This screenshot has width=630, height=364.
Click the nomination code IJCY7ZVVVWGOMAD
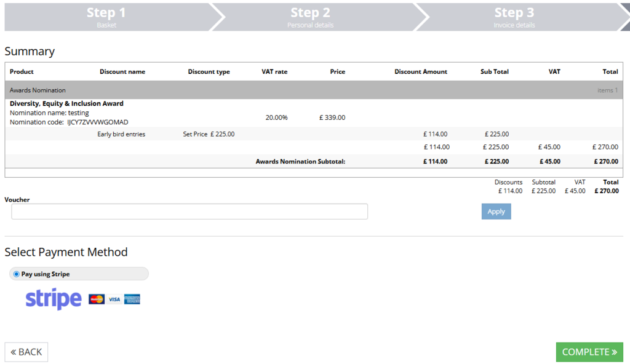pyautogui.click(x=97, y=122)
